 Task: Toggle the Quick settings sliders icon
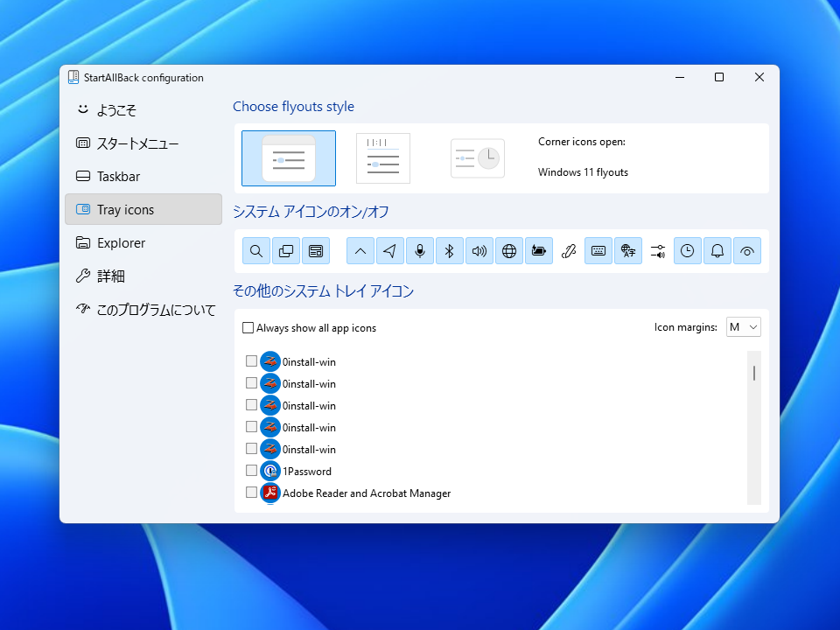point(658,251)
